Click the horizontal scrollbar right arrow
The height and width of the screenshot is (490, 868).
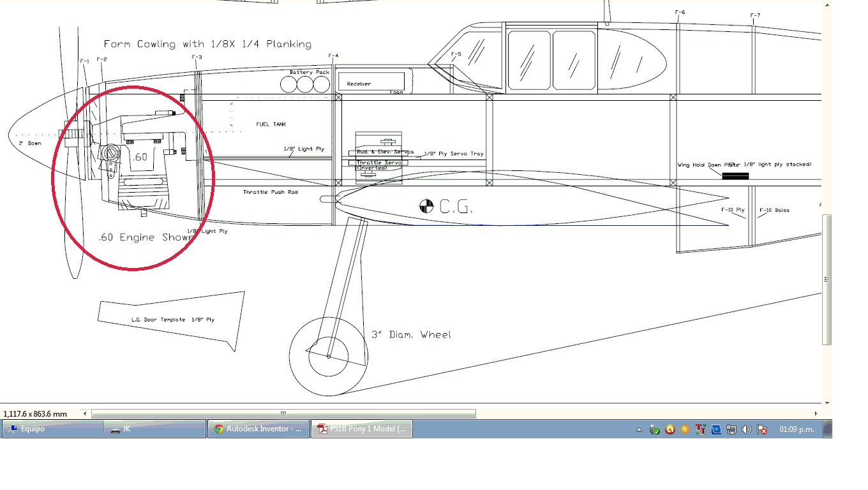point(819,413)
